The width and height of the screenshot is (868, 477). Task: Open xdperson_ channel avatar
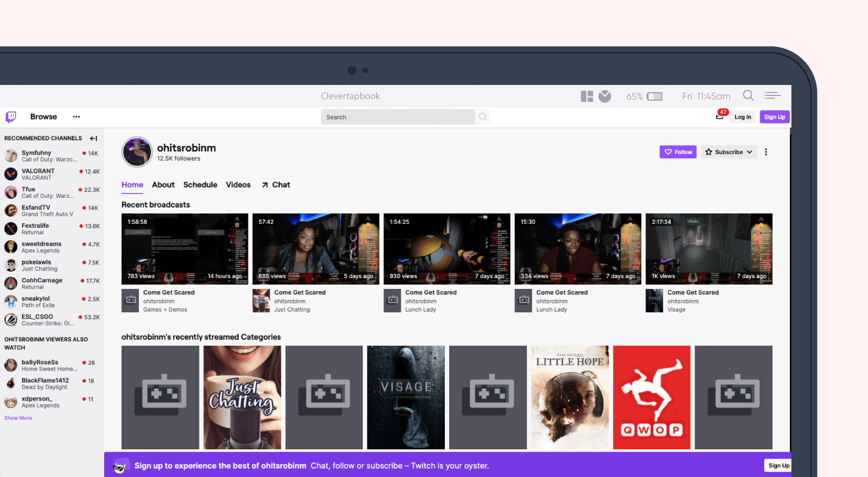(11, 402)
